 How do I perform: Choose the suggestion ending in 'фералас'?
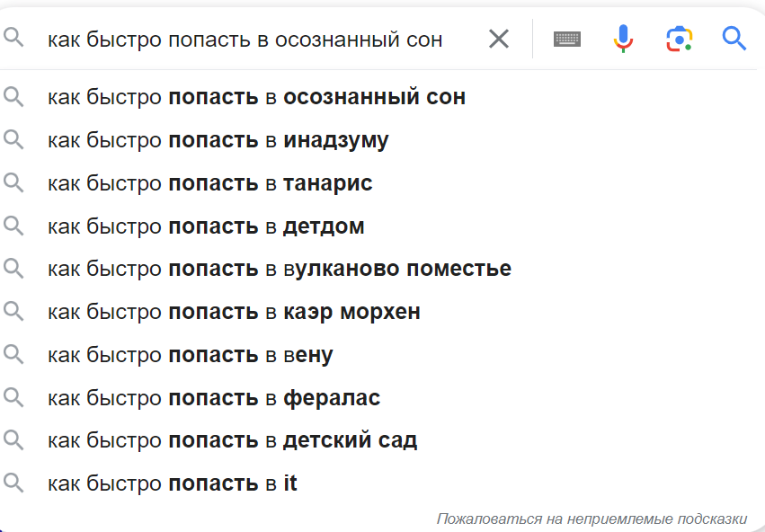[214, 398]
